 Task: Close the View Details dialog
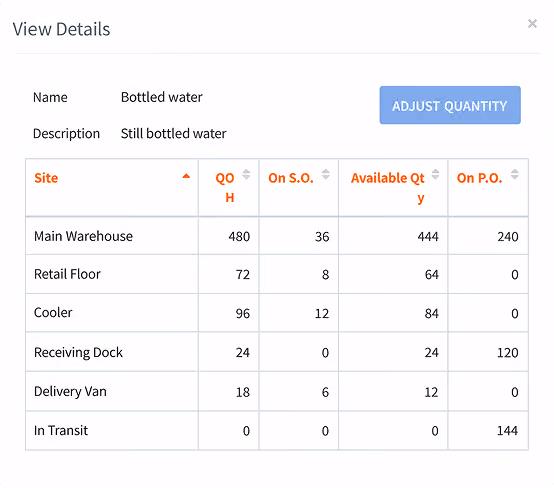pyautogui.click(x=532, y=24)
